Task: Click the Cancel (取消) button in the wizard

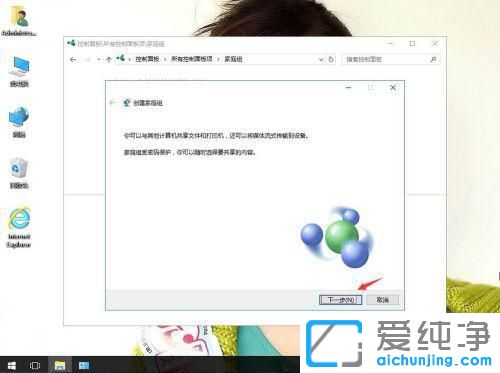Action: (x=383, y=300)
